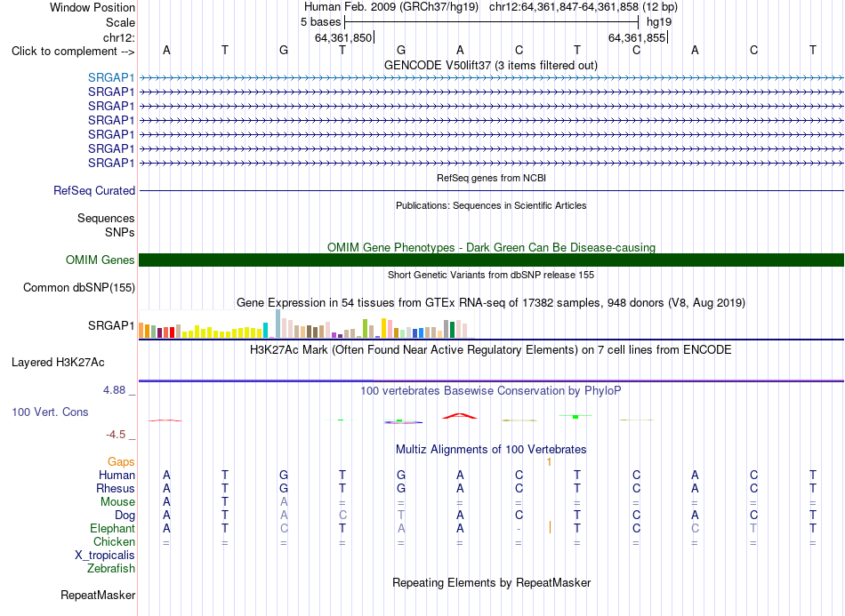Open the light-blue highlighted SRGAP1 transcript label
The image size is (845, 616).
click(111, 77)
